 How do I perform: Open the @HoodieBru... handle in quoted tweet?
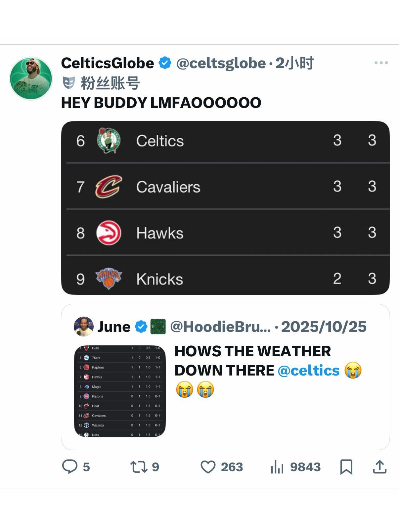click(x=220, y=327)
